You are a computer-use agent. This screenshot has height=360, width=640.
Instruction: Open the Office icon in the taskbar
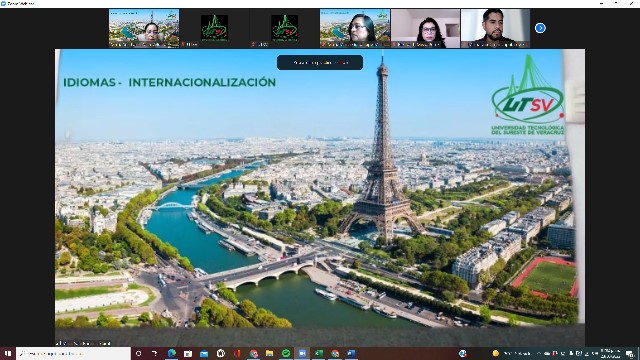pyautogui.click(x=237, y=353)
